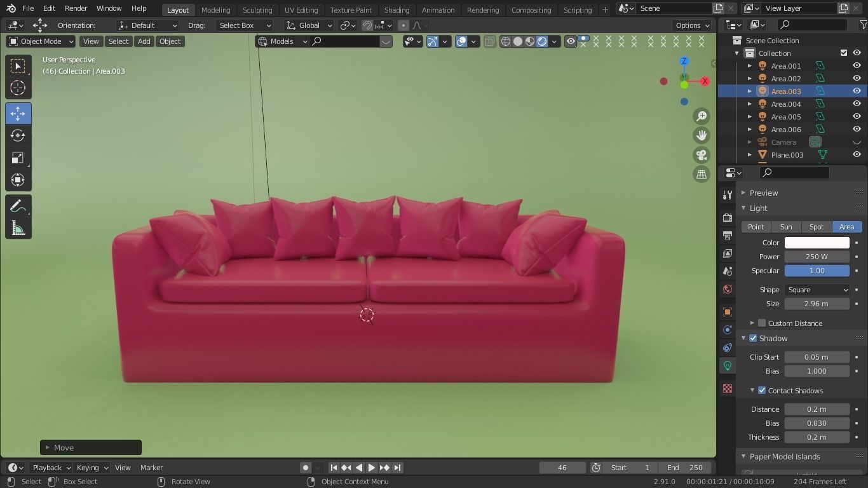Open the Light data properties tab (bulb icon)
Image resolution: width=868 pixels, height=488 pixels.
pyautogui.click(x=728, y=365)
